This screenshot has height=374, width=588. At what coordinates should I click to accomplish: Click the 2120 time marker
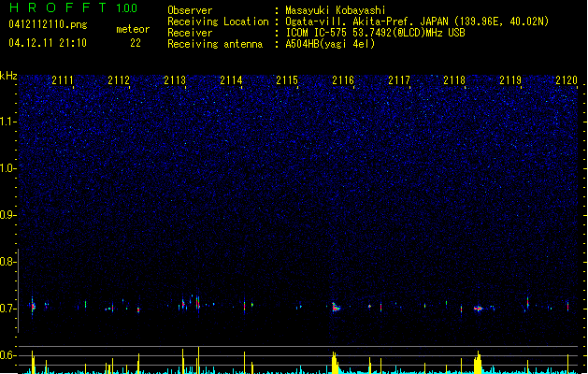pos(566,79)
